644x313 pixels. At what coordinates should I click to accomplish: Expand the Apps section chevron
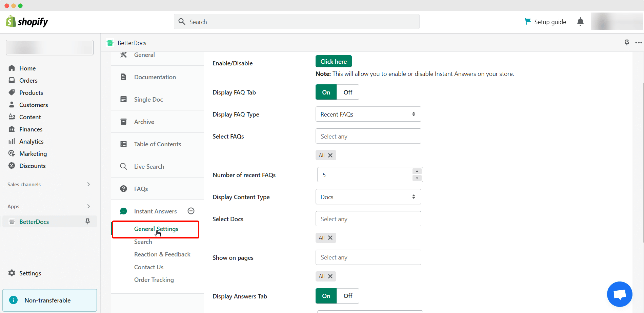[89, 206]
